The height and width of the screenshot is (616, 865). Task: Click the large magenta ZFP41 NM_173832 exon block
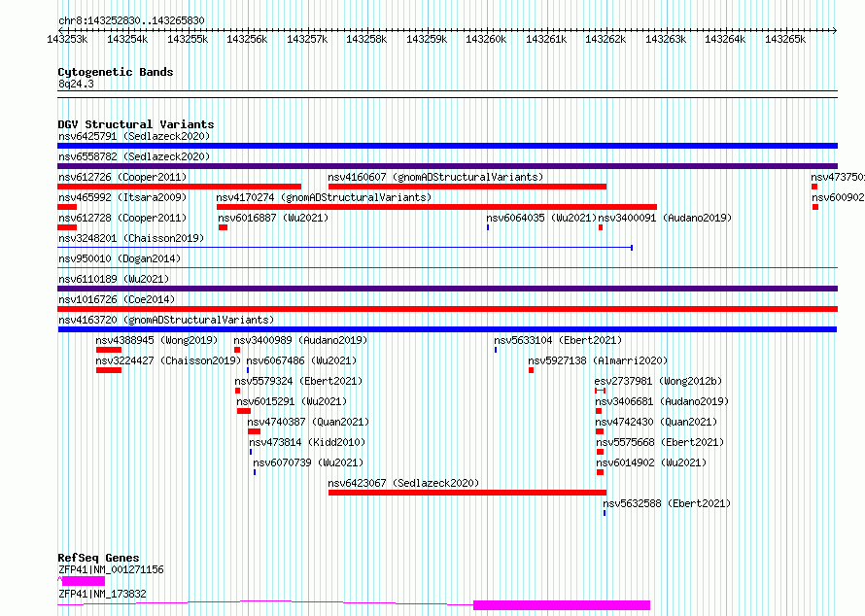pyautogui.click(x=562, y=605)
